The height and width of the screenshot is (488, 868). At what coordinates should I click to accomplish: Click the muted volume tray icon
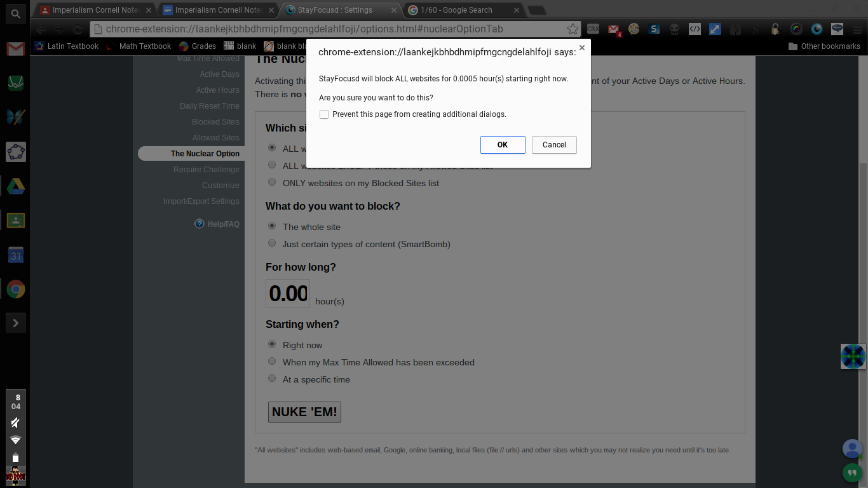15,423
